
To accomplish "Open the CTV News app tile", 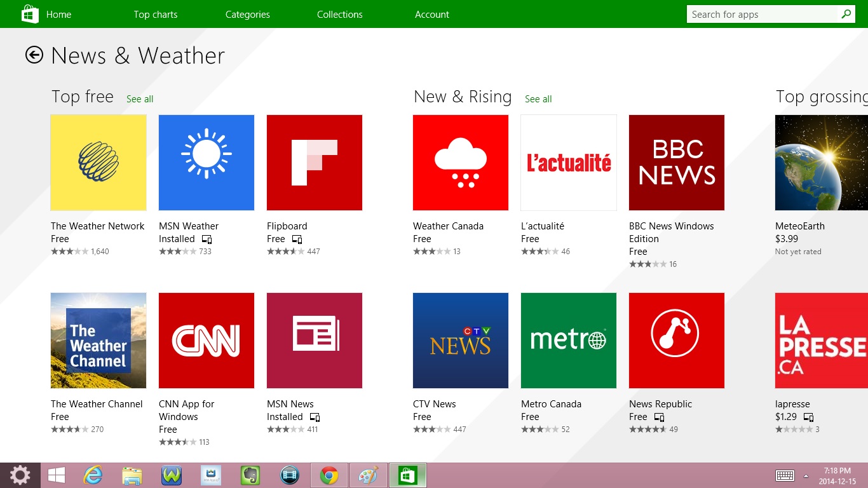I will [461, 341].
